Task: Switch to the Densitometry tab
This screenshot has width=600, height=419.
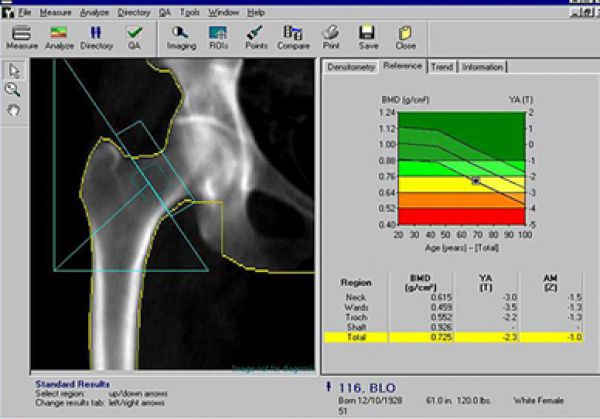Action: [349, 67]
